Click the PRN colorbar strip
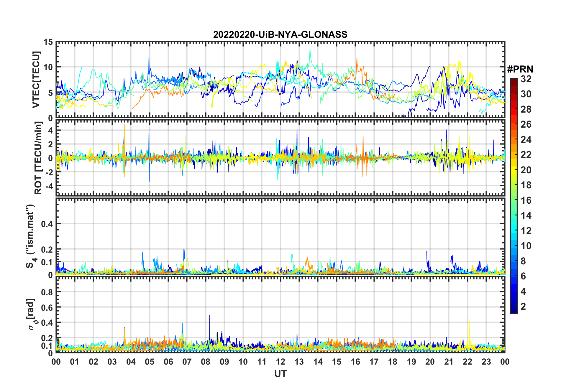The width and height of the screenshot is (561, 392). coord(514,196)
